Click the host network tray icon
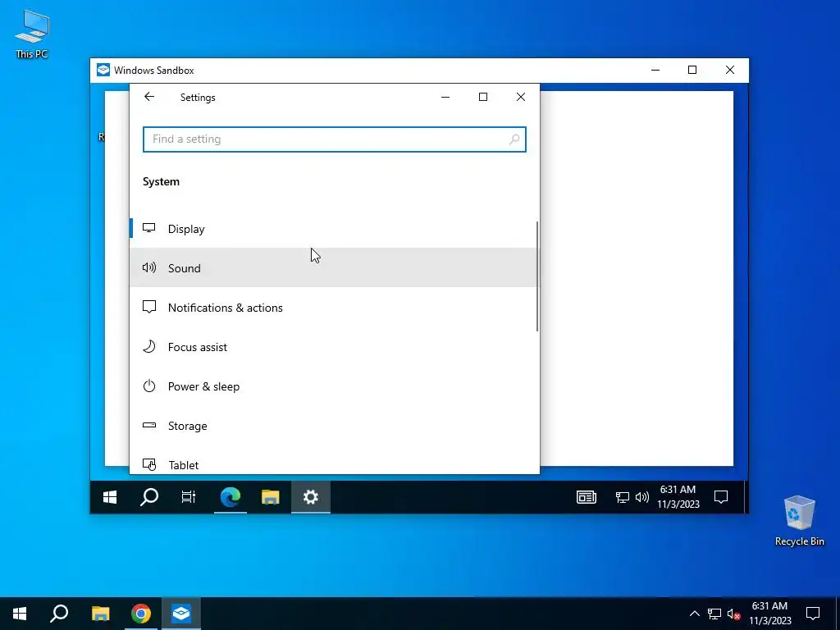 714,614
